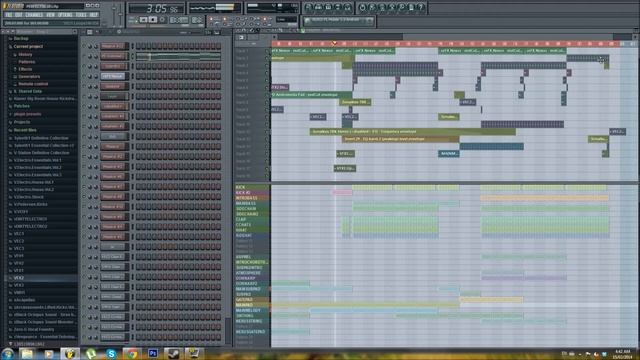
Task: Click the transport Record button
Action: tap(162, 20)
